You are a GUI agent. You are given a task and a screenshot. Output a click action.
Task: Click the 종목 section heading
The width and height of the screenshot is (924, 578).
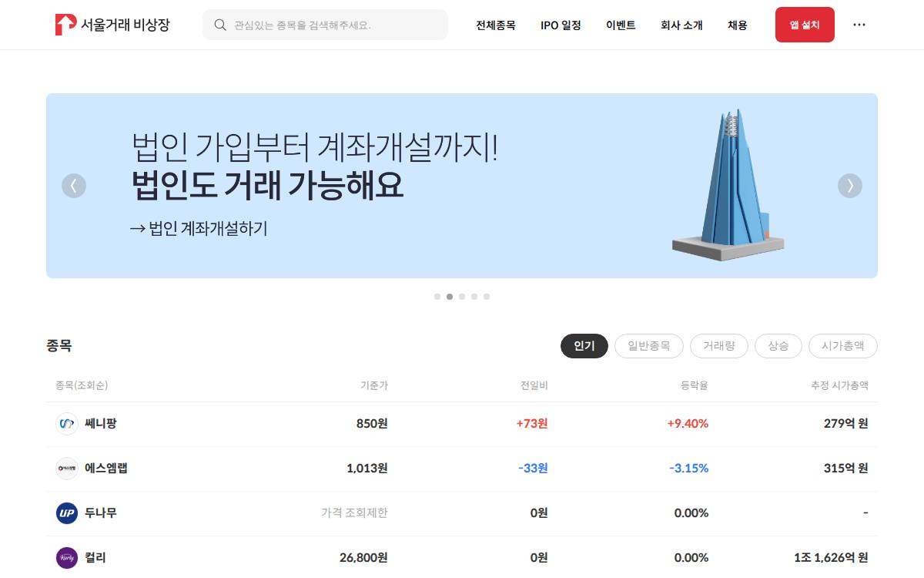59,346
